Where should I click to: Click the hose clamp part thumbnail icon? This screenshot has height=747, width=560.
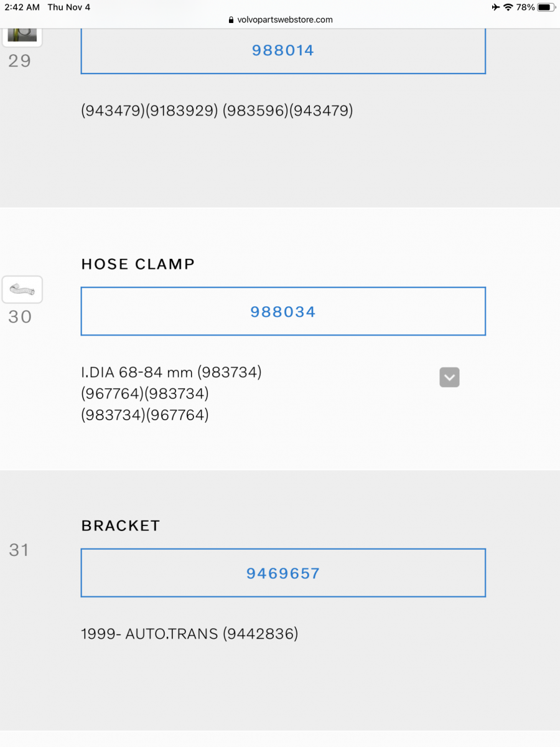coord(22,289)
